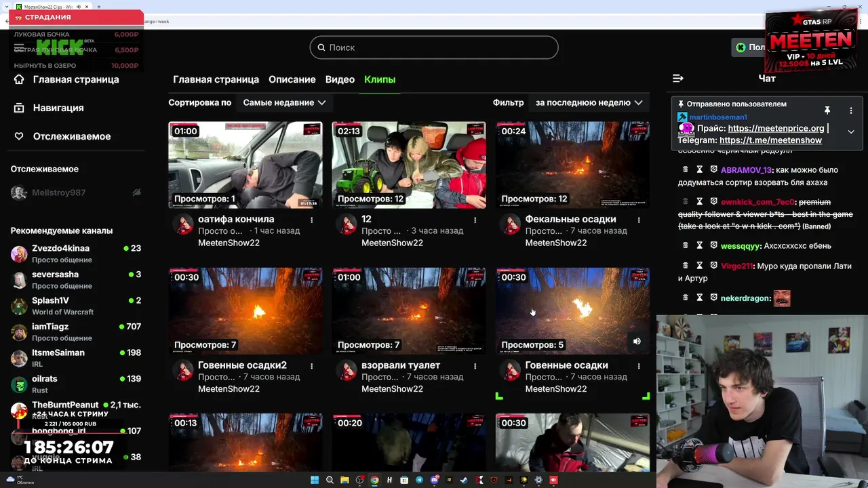Open 'Самые недавние' sort dropdown
868x488 pixels.
[285, 102]
